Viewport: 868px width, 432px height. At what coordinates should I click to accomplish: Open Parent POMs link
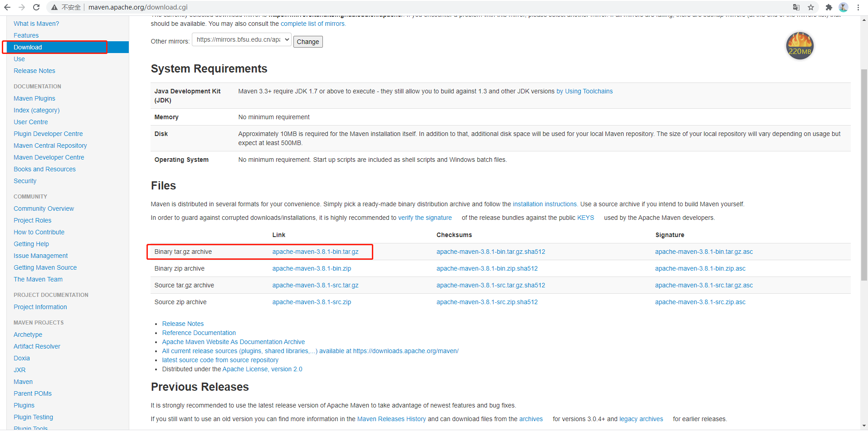coord(33,393)
